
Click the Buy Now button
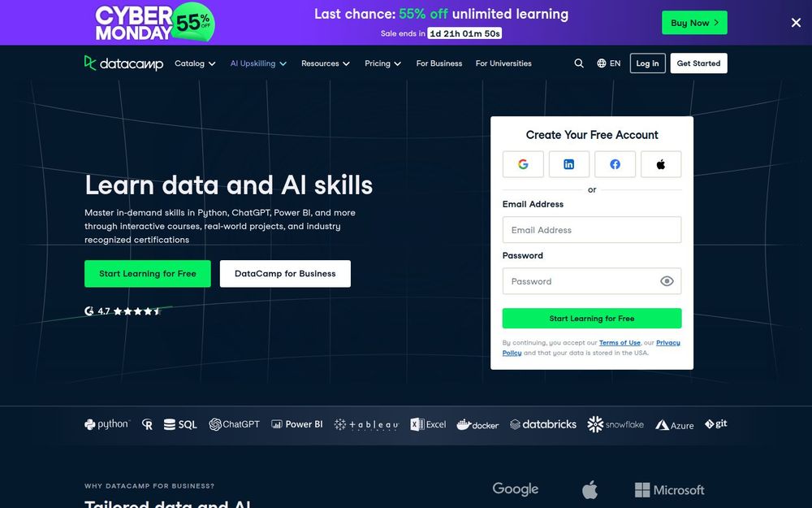point(694,23)
